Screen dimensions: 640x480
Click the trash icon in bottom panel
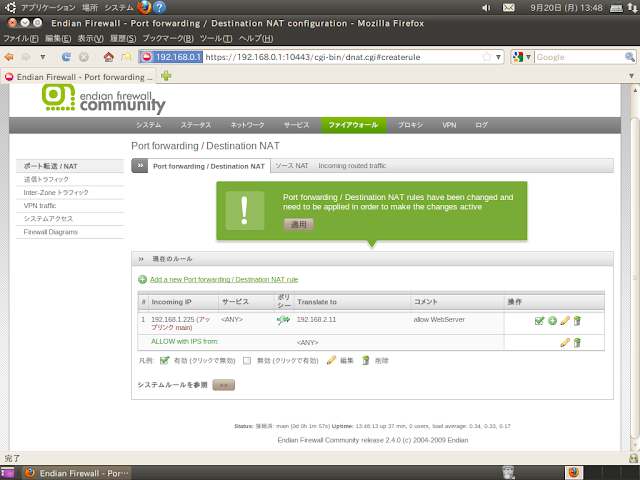pyautogui.click(x=508, y=473)
